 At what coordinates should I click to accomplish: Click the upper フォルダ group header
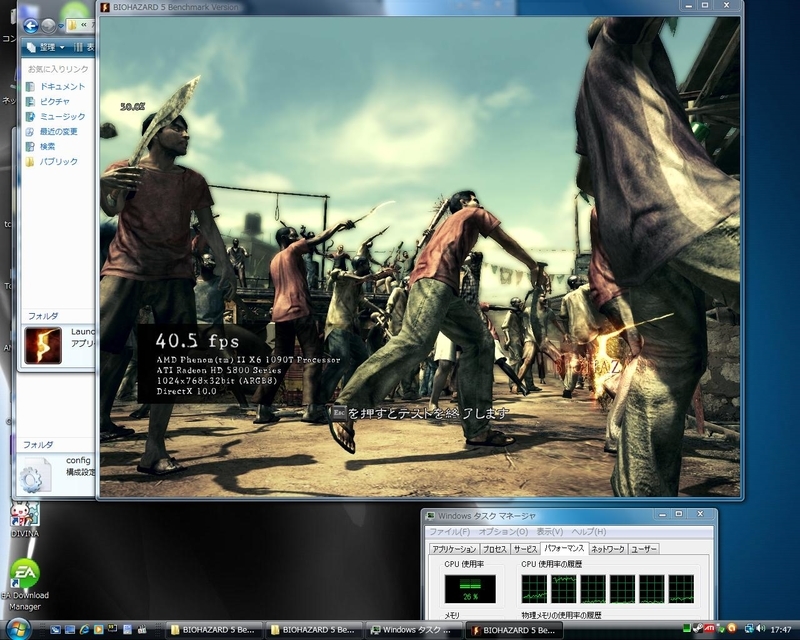pyautogui.click(x=43, y=316)
